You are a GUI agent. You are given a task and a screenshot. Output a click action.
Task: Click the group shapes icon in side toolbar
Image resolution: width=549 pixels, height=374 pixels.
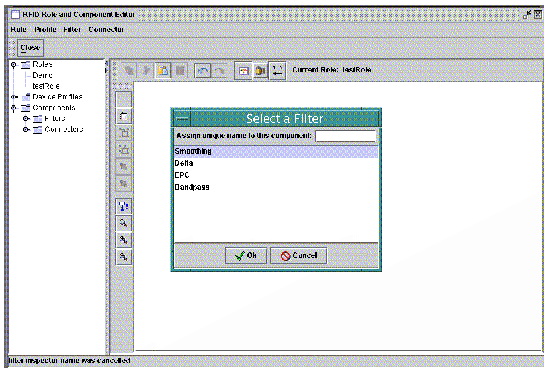tap(124, 133)
